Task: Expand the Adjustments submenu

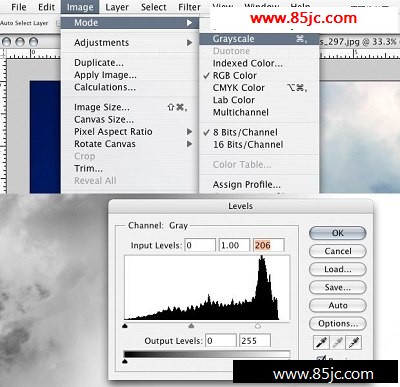Action: pyautogui.click(x=130, y=43)
